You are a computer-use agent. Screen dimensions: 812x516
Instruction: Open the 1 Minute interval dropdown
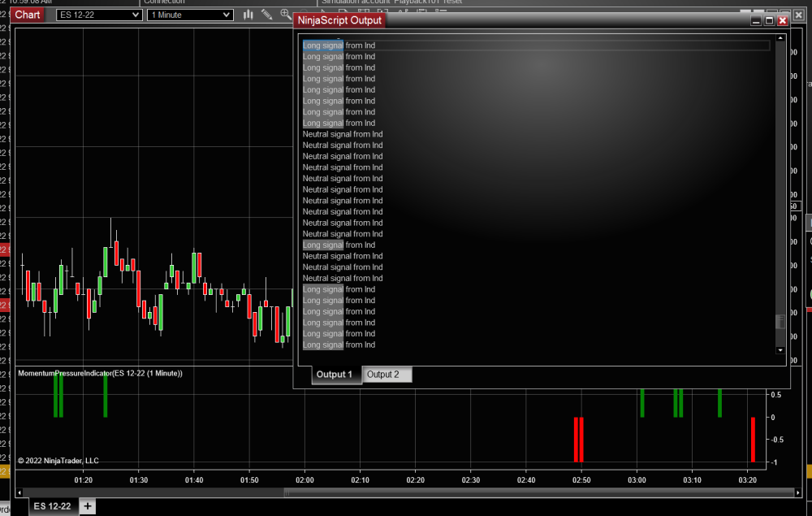click(x=188, y=14)
